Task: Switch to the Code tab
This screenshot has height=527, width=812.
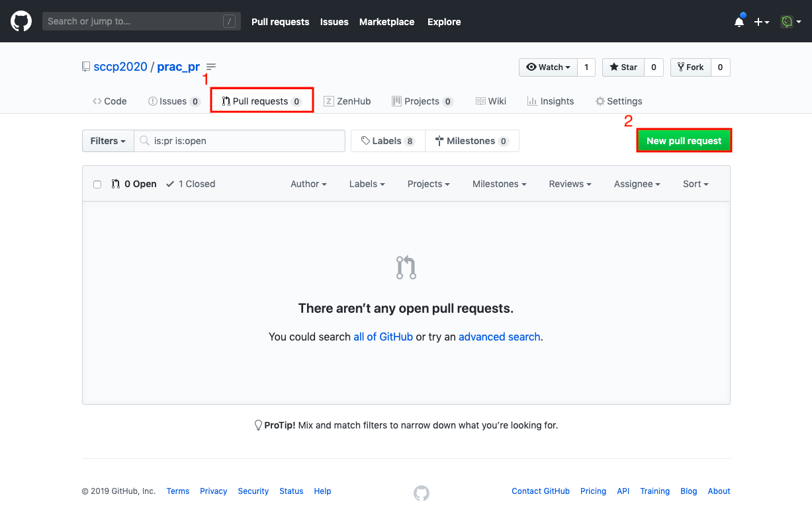Action: coord(110,101)
